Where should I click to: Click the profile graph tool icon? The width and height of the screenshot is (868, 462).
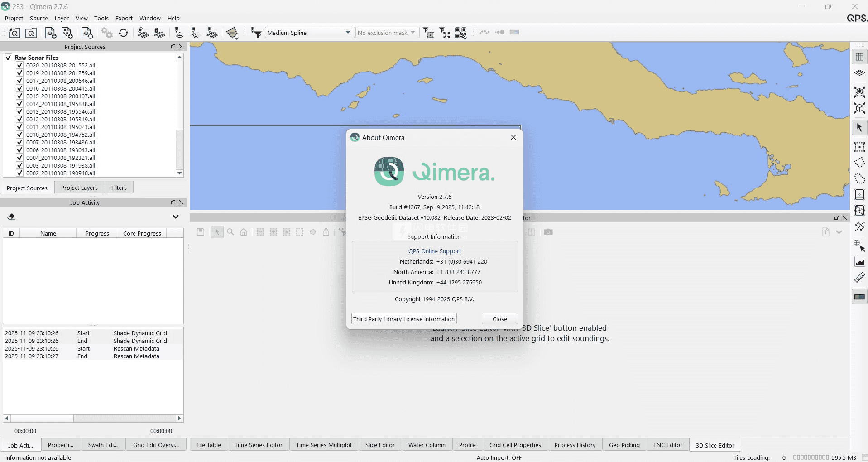(859, 262)
